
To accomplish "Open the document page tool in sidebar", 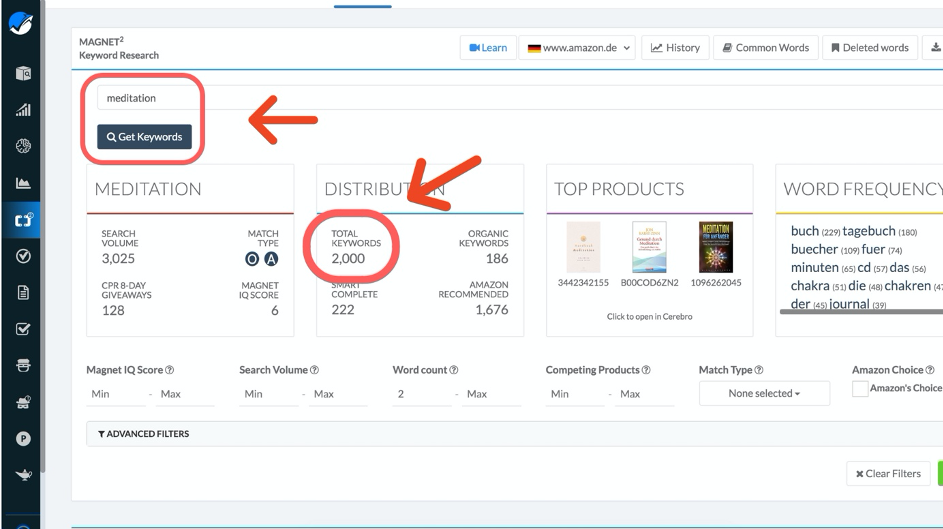I will pos(23,293).
